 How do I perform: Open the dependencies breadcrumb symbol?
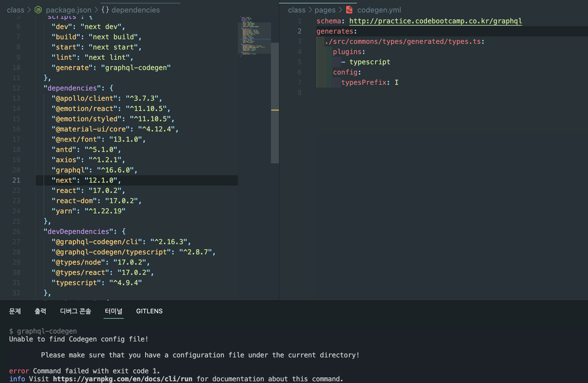135,10
